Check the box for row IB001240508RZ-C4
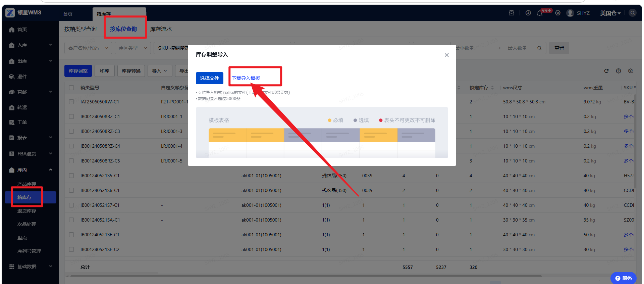Image resolution: width=644 pixels, height=284 pixels. [x=71, y=146]
